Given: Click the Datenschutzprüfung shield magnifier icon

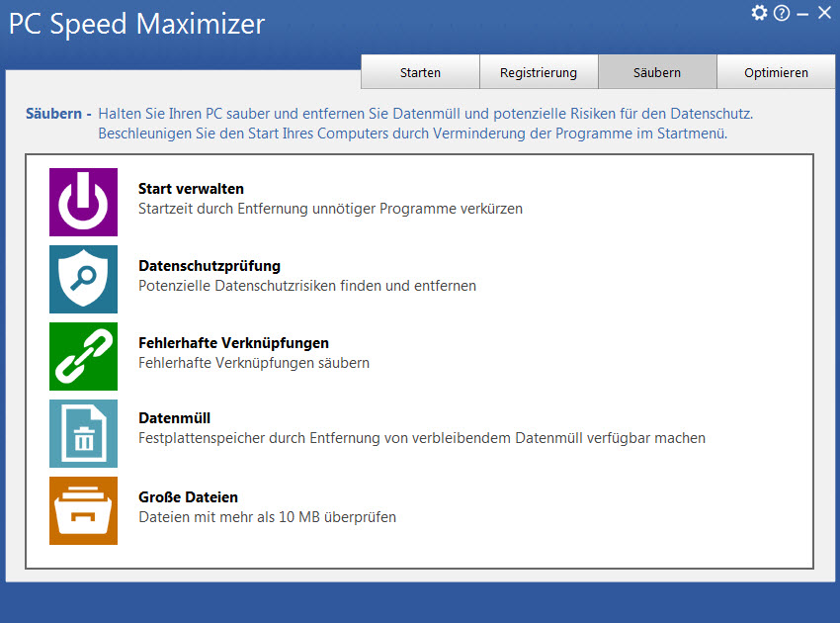Looking at the screenshot, I should coord(84,279).
